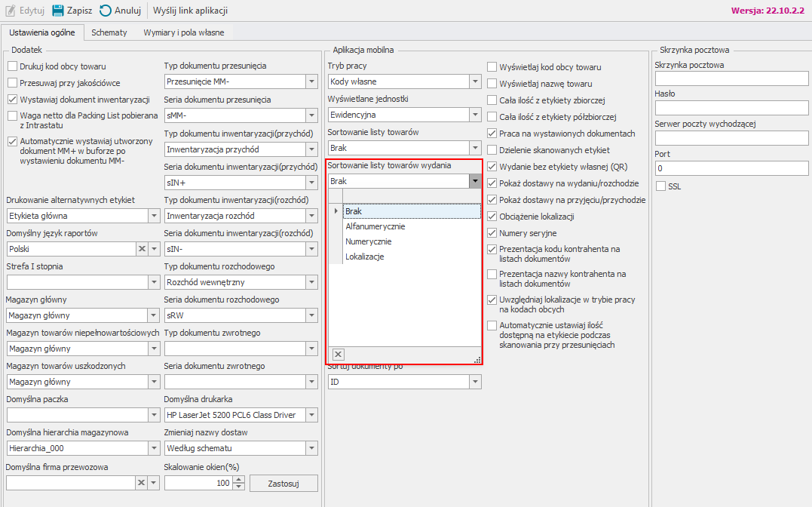Click the Zapisz save icon
Screen dimensions: 812x507
click(58, 11)
